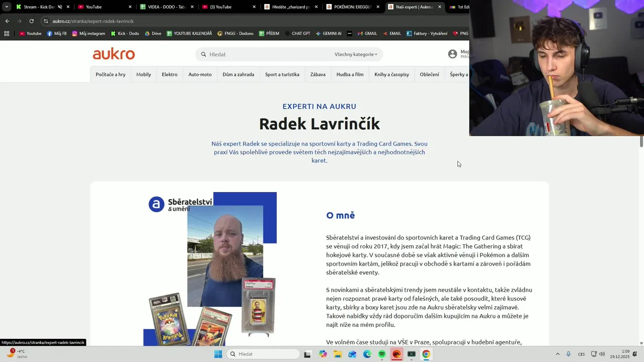644x362 pixels.
Task: Click the vertical page scrollbar thumb
Action: 641,141
